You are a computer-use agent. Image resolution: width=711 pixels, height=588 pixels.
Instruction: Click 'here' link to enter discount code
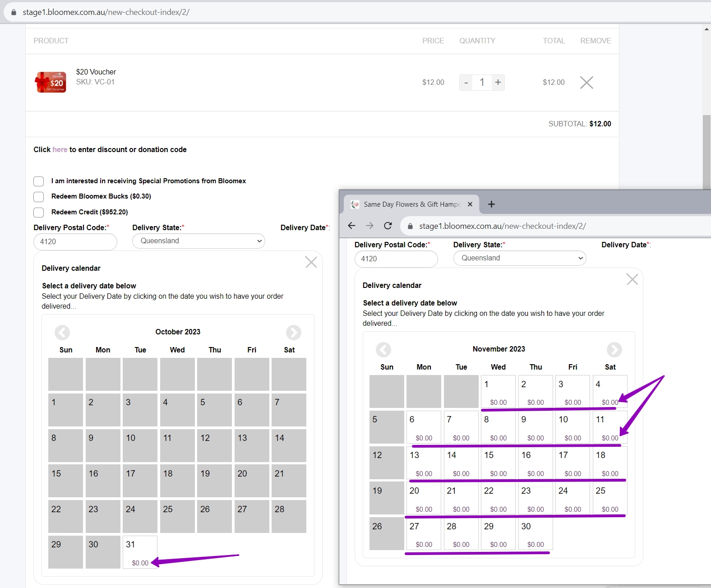(60, 149)
